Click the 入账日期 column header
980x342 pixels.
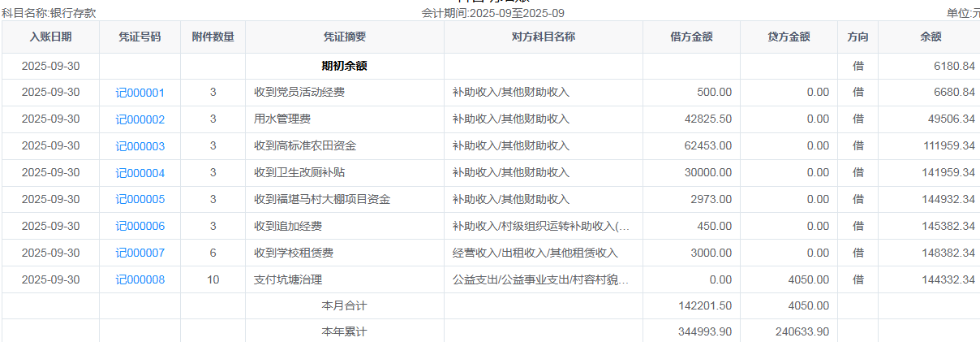tap(50, 37)
